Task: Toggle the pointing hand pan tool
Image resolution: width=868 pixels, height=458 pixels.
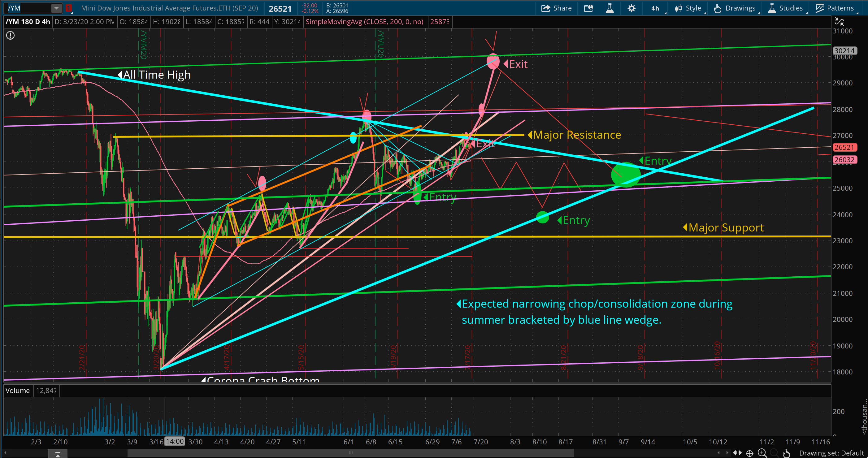Action: pos(786,453)
